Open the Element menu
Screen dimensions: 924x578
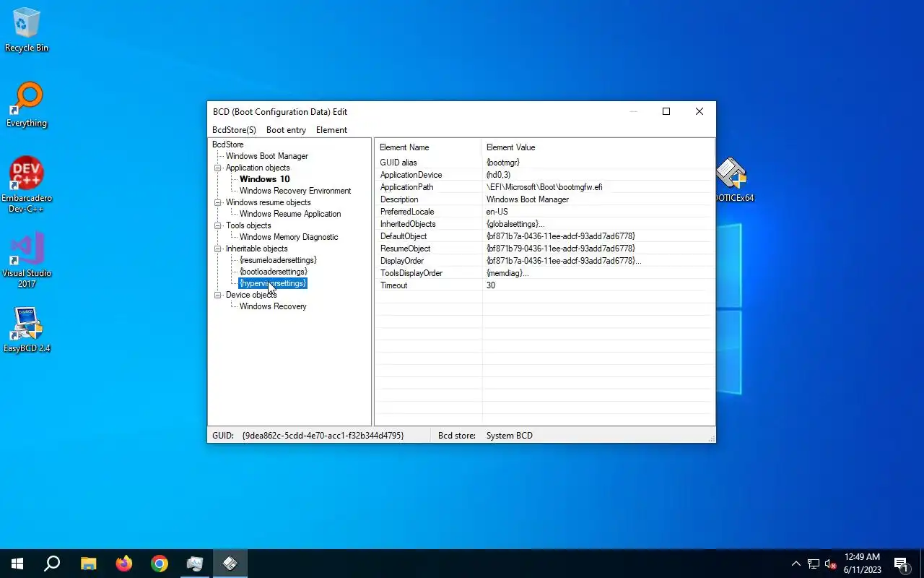pyautogui.click(x=331, y=130)
